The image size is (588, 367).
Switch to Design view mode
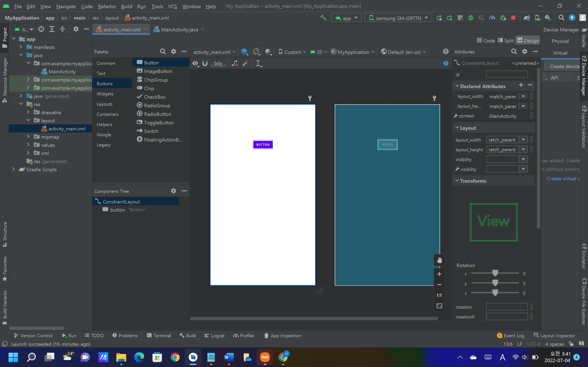pos(528,41)
